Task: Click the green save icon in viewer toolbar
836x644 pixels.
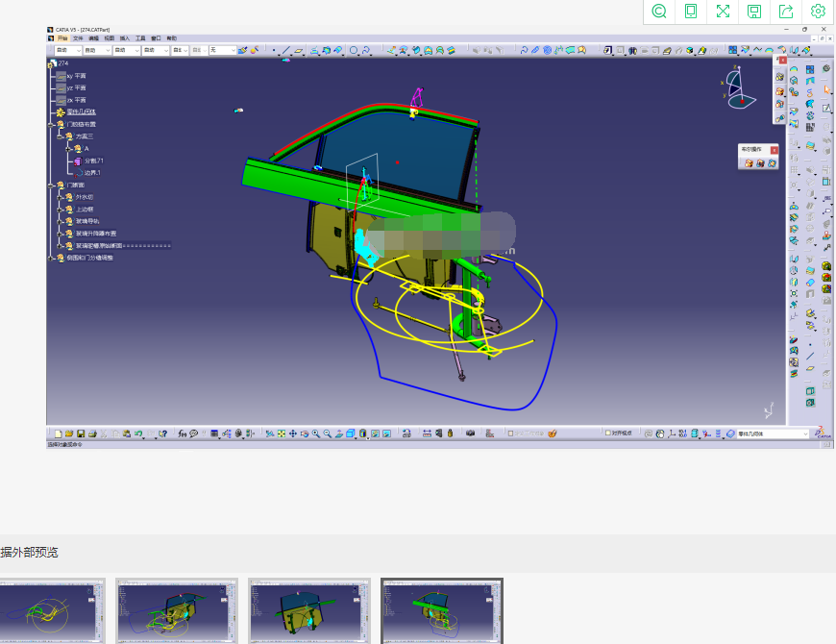Action: [754, 12]
